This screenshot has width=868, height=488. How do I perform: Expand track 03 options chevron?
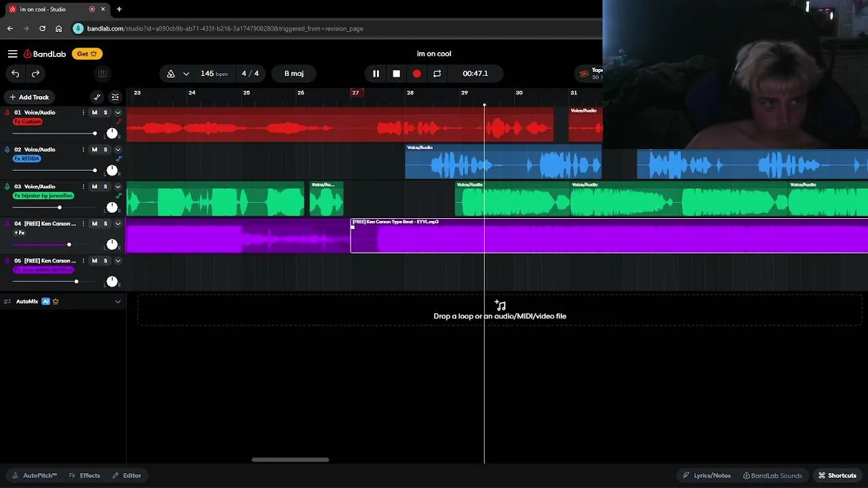pos(117,186)
